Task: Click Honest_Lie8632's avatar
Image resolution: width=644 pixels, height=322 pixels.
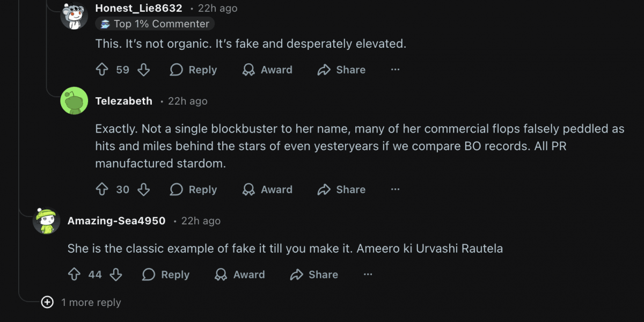Action: click(x=74, y=16)
